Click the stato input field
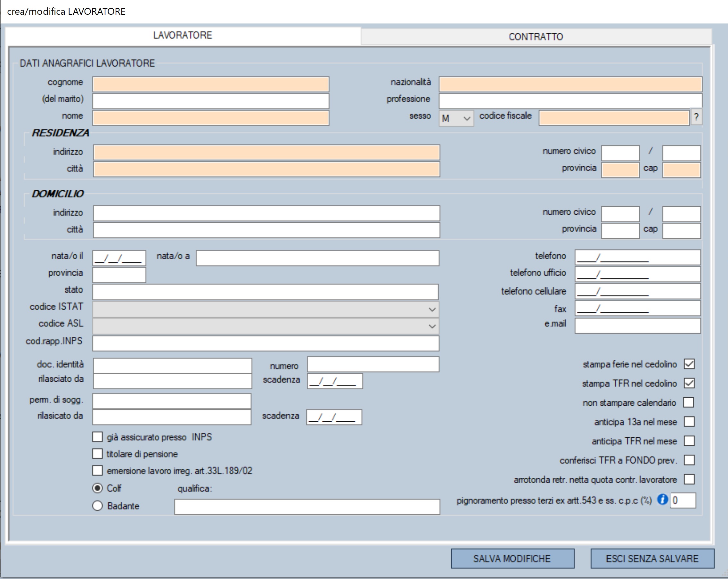728x579 pixels. point(266,292)
